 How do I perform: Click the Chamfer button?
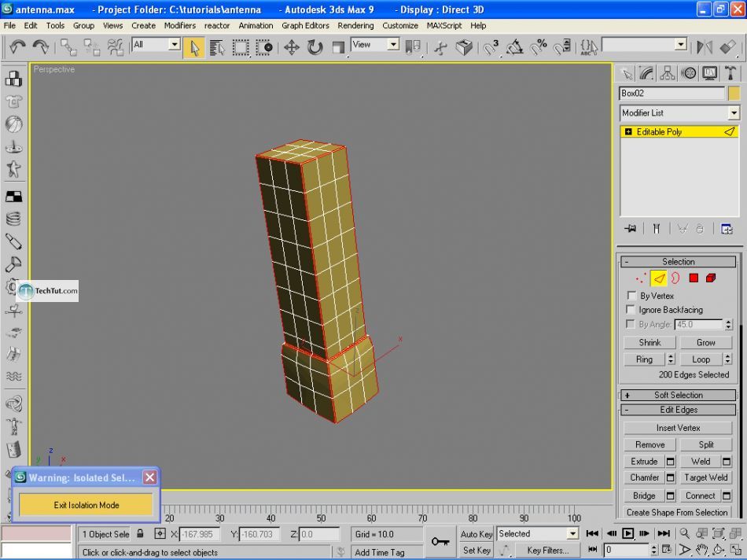(645, 477)
